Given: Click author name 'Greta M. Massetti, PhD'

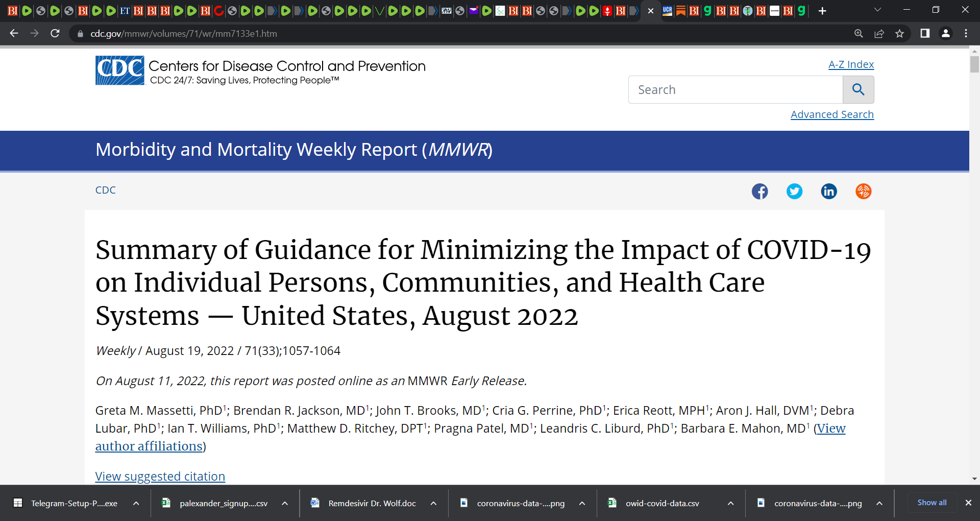Looking at the screenshot, I should point(159,411).
